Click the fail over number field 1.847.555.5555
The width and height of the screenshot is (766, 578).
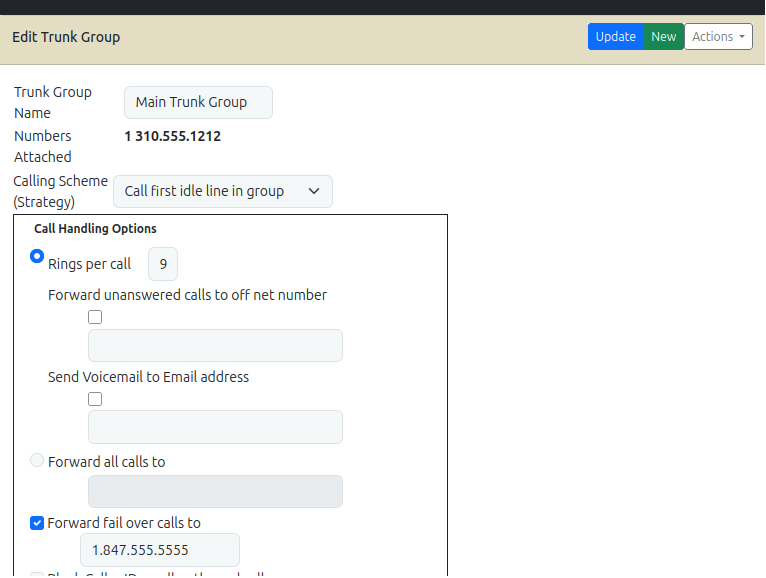(x=160, y=550)
